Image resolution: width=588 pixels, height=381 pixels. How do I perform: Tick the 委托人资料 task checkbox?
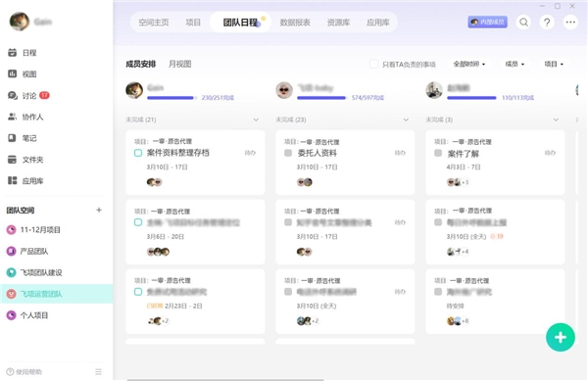[x=288, y=153]
